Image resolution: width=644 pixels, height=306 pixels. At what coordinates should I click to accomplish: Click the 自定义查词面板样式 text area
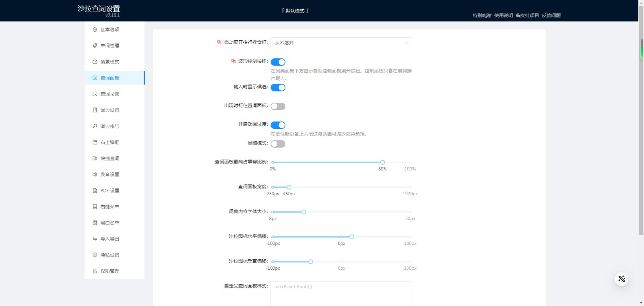pyautogui.click(x=341, y=294)
